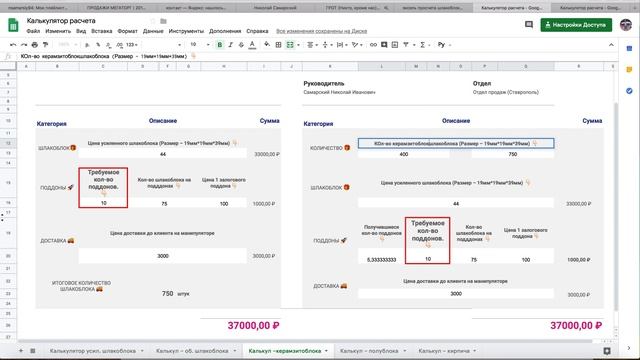Open Google Sheets home icon
This screenshot has width=640, height=360.
tap(13, 25)
